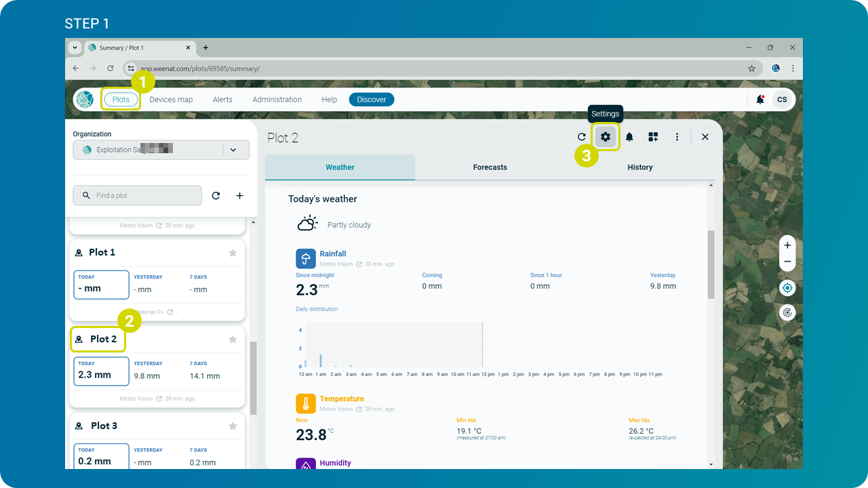This screenshot has width=868, height=488.
Task: Open Chrome tab search dropdown arrow
Action: click(x=75, y=47)
